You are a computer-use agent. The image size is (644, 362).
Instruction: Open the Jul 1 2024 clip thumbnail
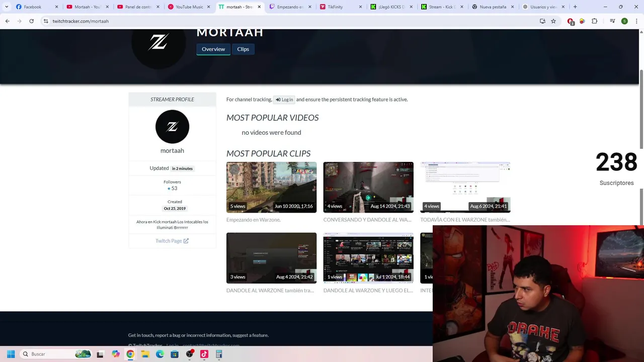368,258
